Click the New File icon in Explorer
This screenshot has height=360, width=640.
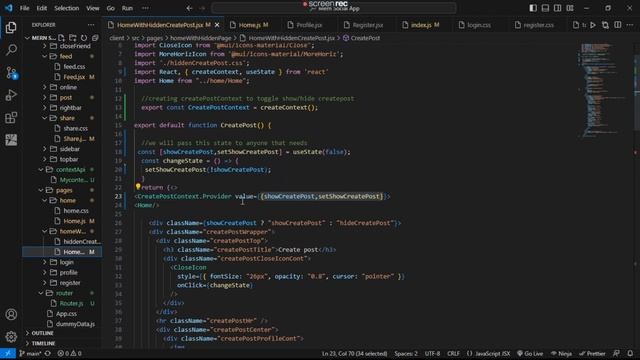(61, 38)
